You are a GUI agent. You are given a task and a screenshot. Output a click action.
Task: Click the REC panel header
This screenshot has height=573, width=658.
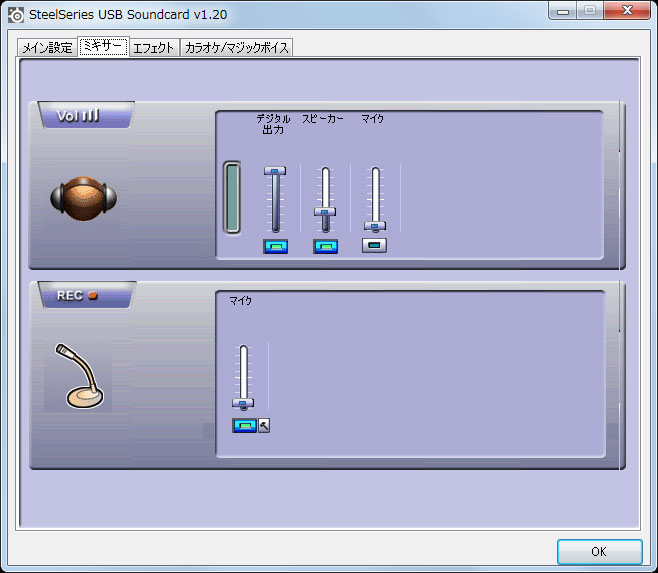tap(87, 295)
